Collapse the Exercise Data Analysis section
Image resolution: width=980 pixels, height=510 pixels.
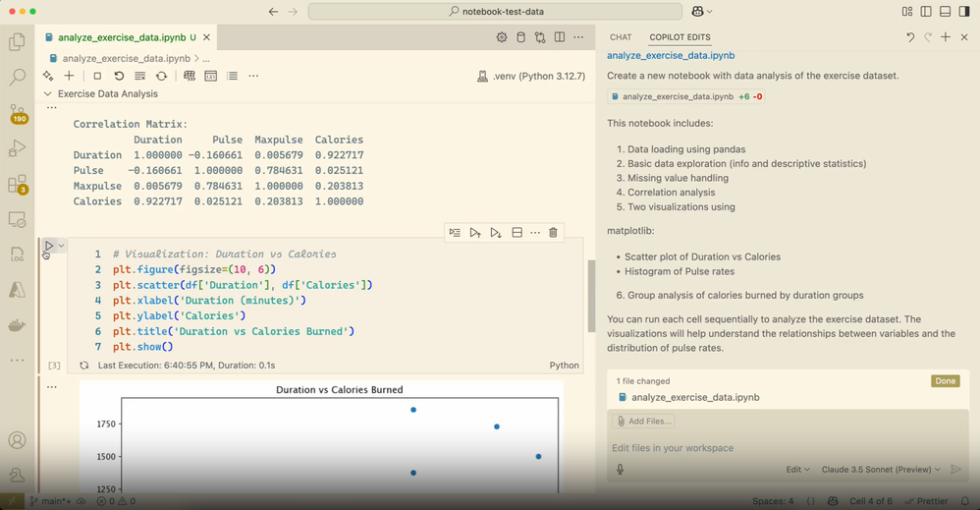[47, 94]
